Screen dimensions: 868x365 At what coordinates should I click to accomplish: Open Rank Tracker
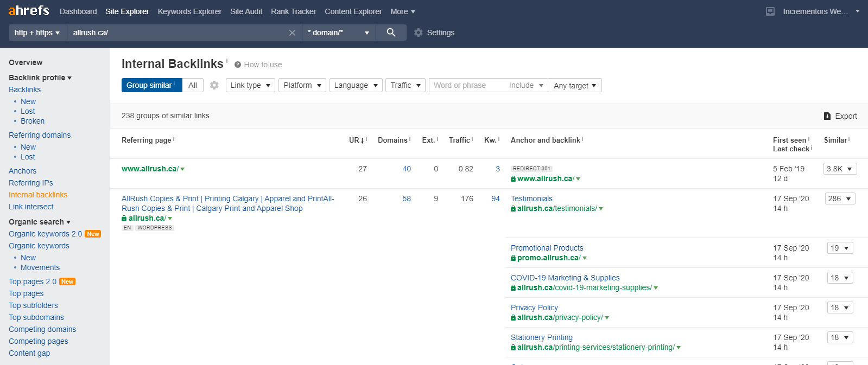[x=294, y=11]
